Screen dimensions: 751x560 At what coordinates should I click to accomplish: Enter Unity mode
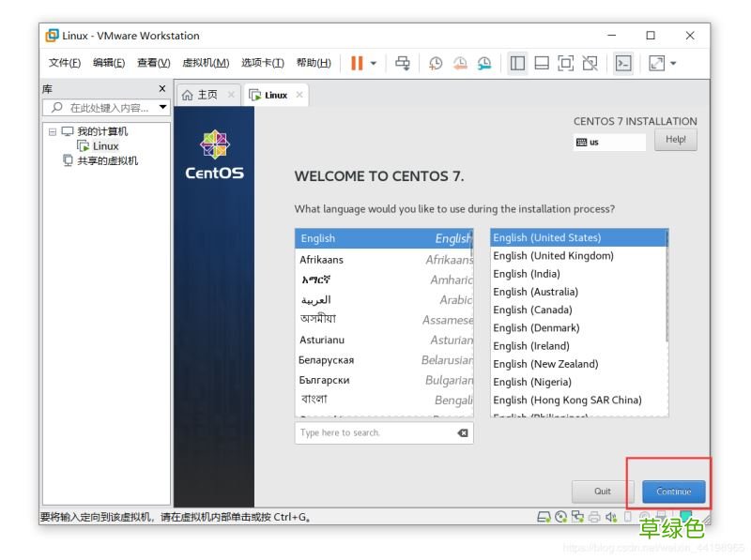point(590,63)
